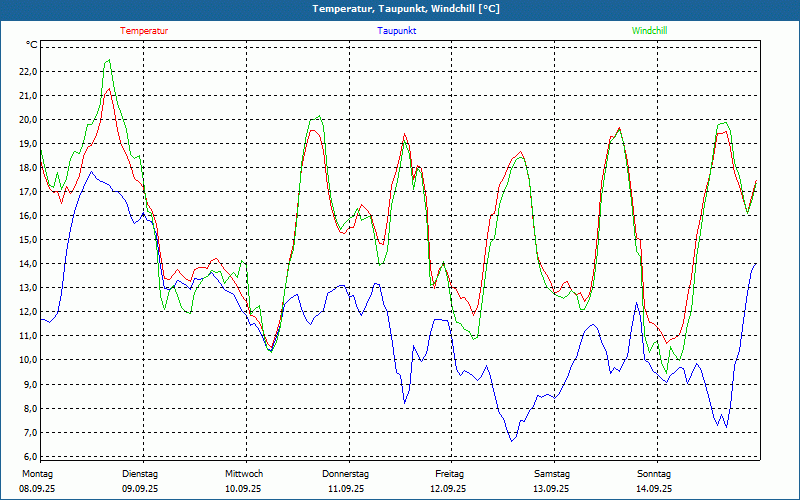Click the 11.09.25 date label
The height and width of the screenshot is (500, 800).
pyautogui.click(x=346, y=489)
